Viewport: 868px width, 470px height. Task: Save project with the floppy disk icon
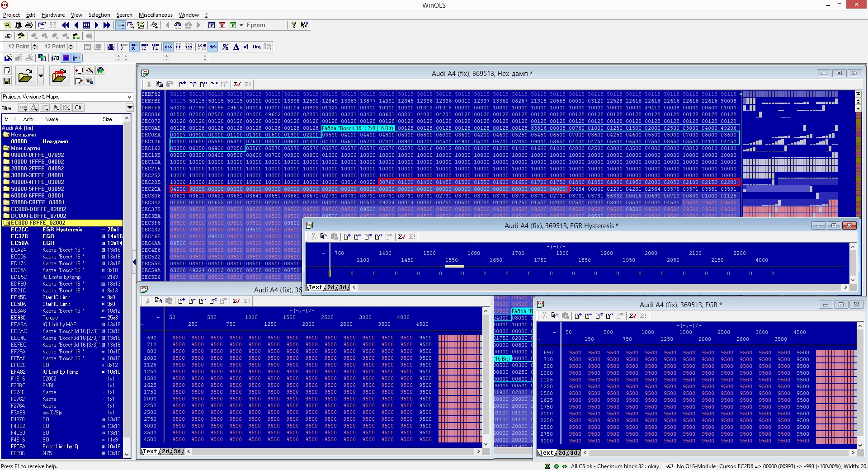tap(7, 81)
